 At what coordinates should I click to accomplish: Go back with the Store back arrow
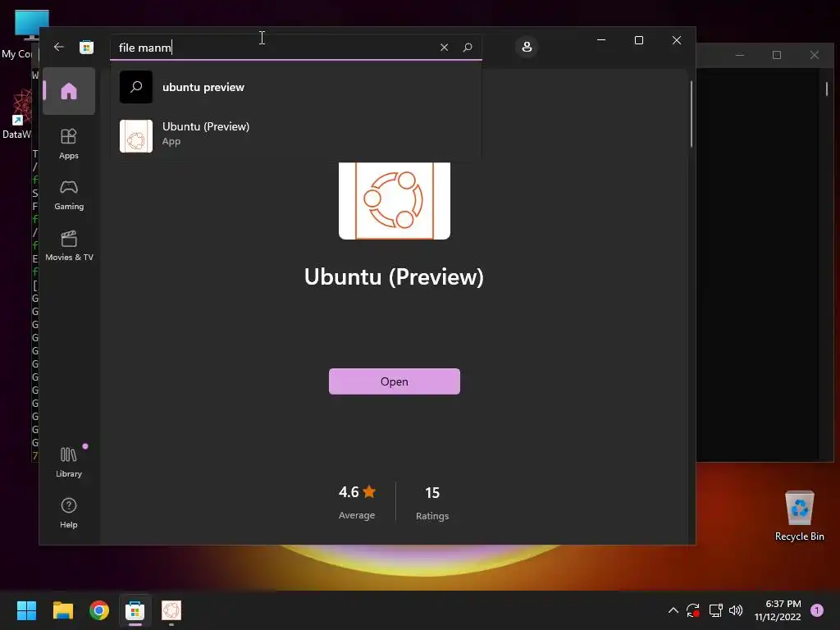[59, 47]
